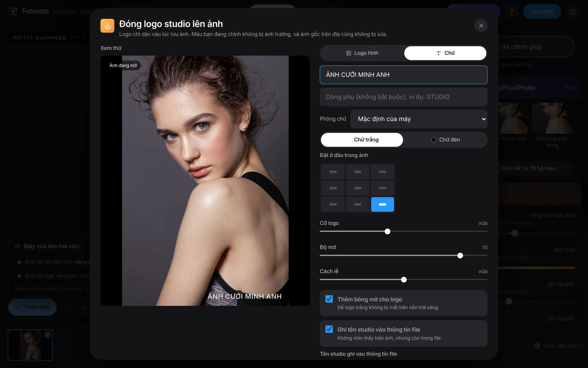Place logo at top-left position
Image resolution: width=588 pixels, height=368 pixels.
[x=333, y=172]
